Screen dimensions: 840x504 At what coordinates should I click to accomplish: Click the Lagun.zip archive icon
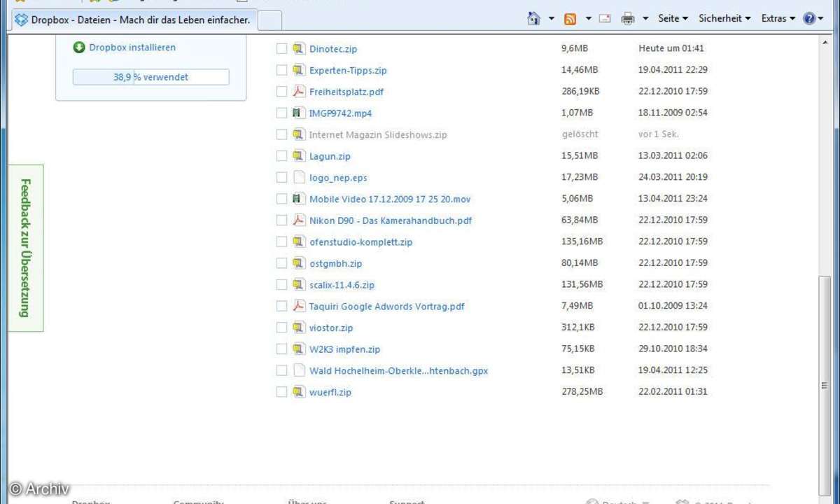(x=299, y=156)
